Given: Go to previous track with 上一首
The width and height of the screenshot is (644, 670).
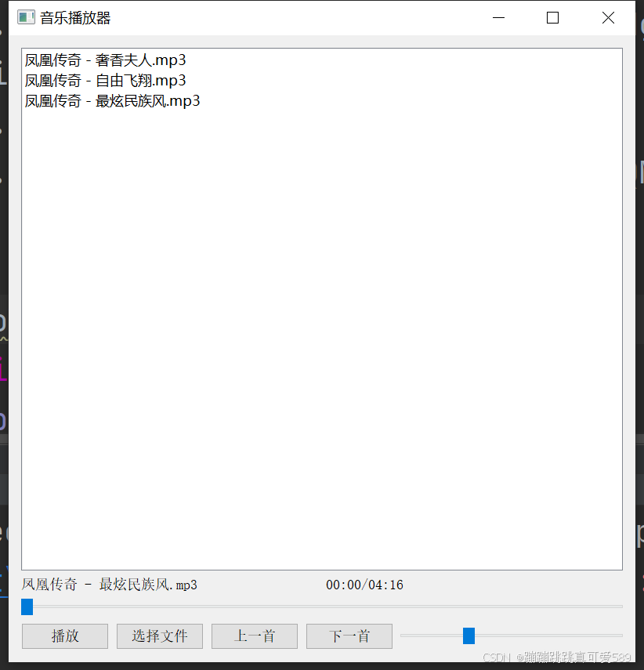Looking at the screenshot, I should coord(255,636).
